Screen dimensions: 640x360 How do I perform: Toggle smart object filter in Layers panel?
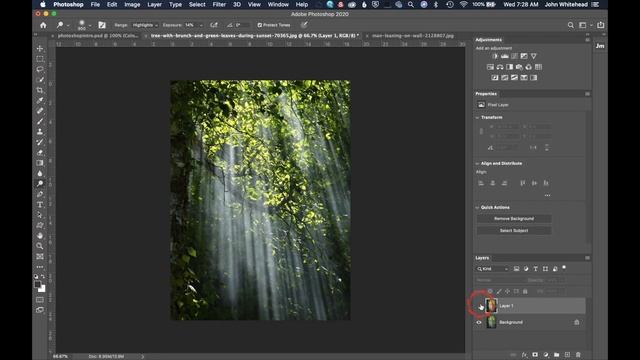[555, 269]
